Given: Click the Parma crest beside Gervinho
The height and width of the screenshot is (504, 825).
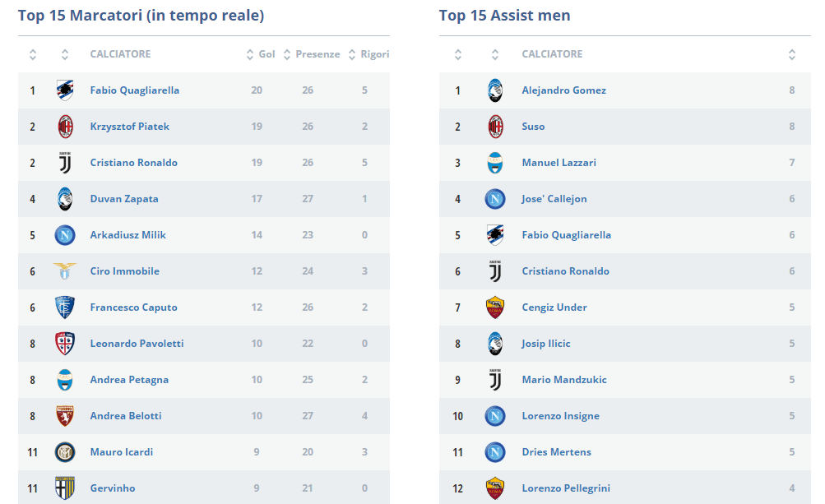Looking at the screenshot, I should (x=65, y=488).
